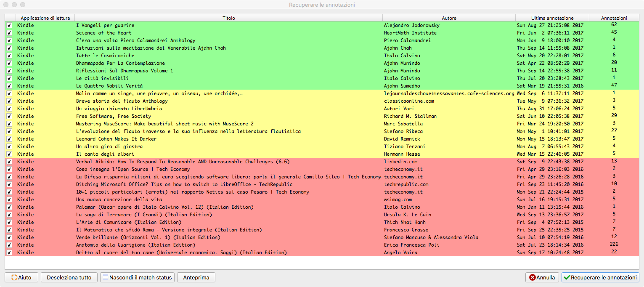Open the Anteprima preview
This screenshot has height=287, width=644.
pos(196,277)
